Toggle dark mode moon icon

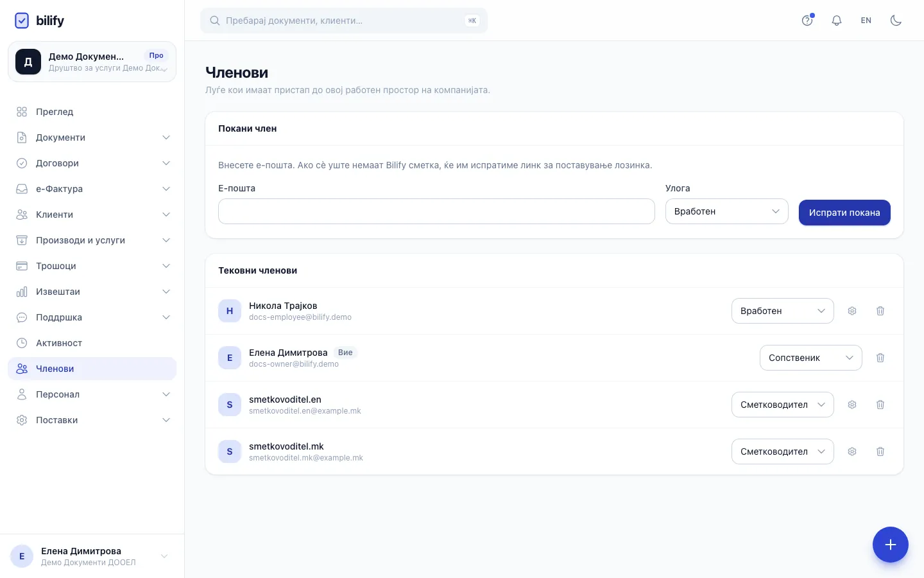coord(896,21)
